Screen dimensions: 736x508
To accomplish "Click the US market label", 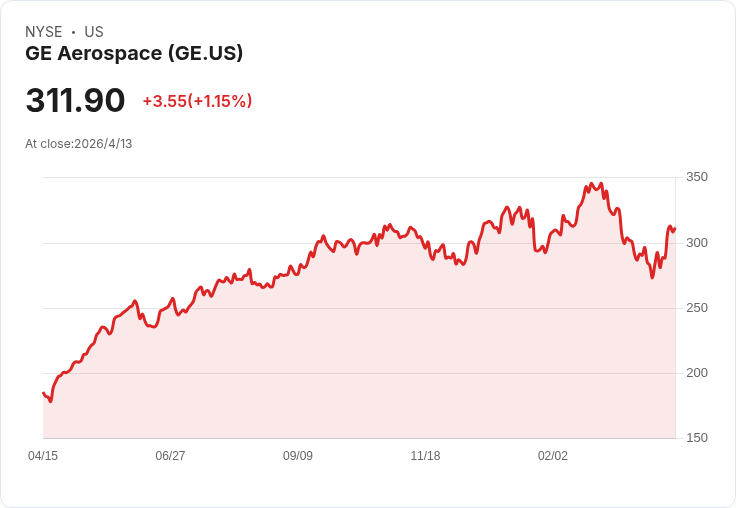I will tap(94, 32).
